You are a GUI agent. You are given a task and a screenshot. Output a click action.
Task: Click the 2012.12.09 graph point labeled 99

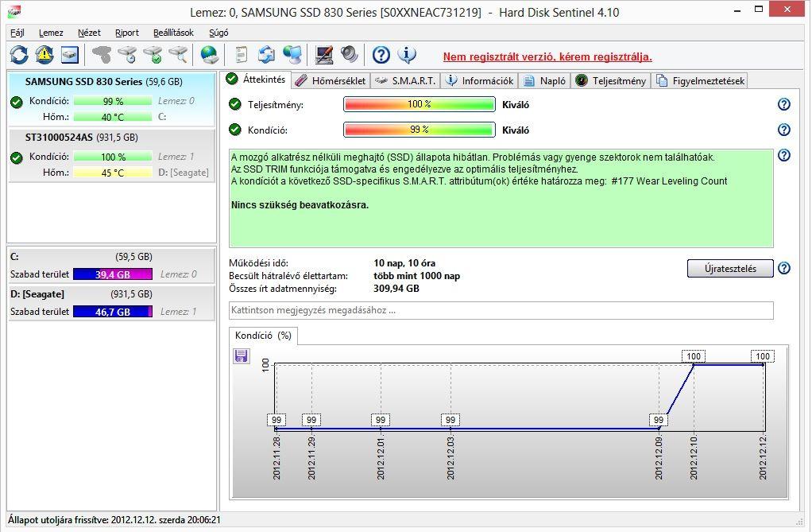point(659,428)
